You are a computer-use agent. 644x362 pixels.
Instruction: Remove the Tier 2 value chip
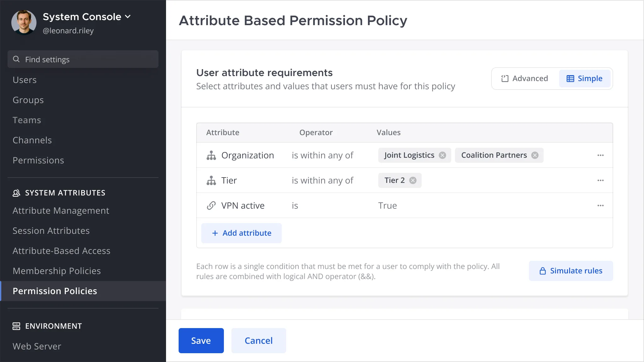pos(413,180)
